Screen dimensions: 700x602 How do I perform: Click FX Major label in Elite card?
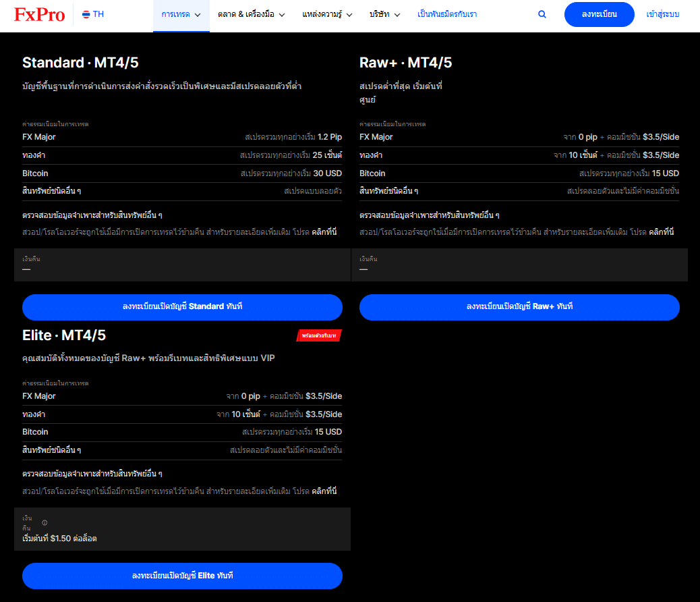pos(39,396)
